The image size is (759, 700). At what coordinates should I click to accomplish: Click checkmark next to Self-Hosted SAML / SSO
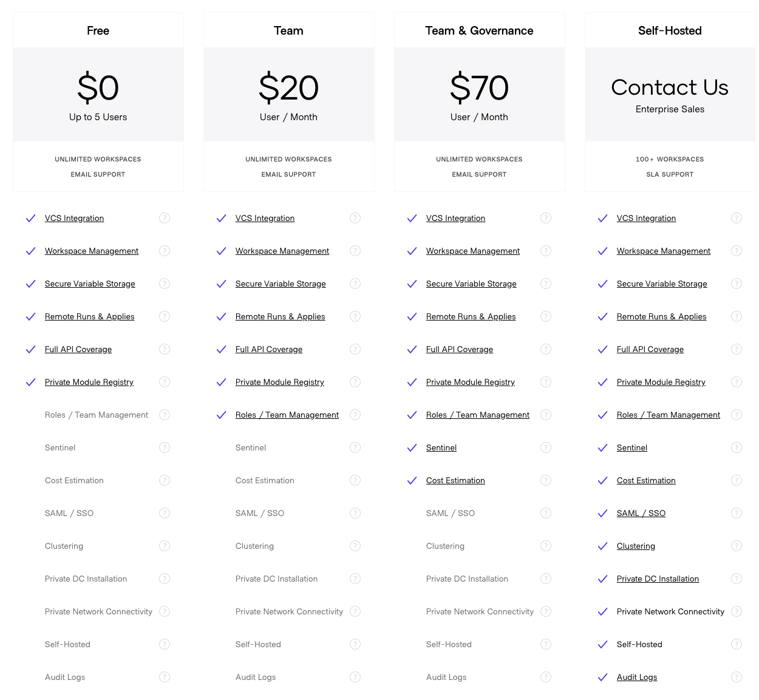tap(602, 513)
